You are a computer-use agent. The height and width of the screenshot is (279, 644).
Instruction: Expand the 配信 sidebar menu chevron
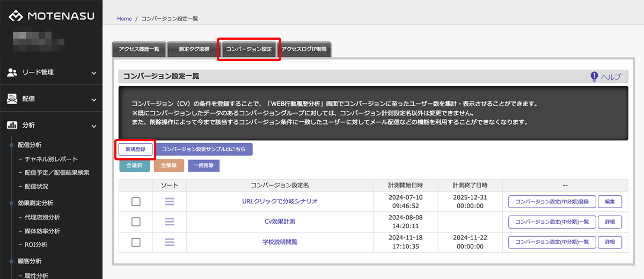pos(93,100)
